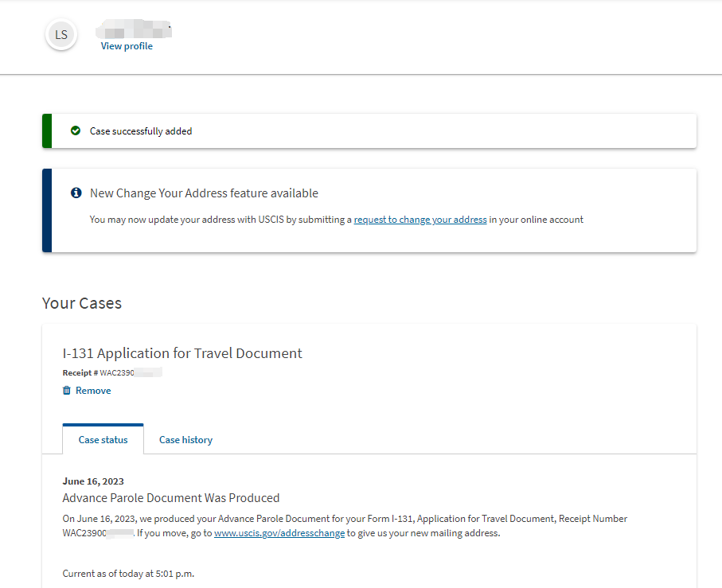Image resolution: width=722 pixels, height=588 pixels.
Task: Click the LS avatar circle
Action: pyautogui.click(x=61, y=35)
